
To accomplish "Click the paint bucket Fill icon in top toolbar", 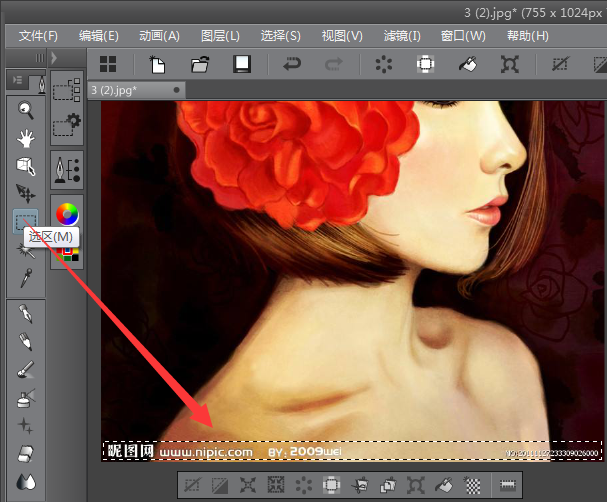I will pos(467,64).
